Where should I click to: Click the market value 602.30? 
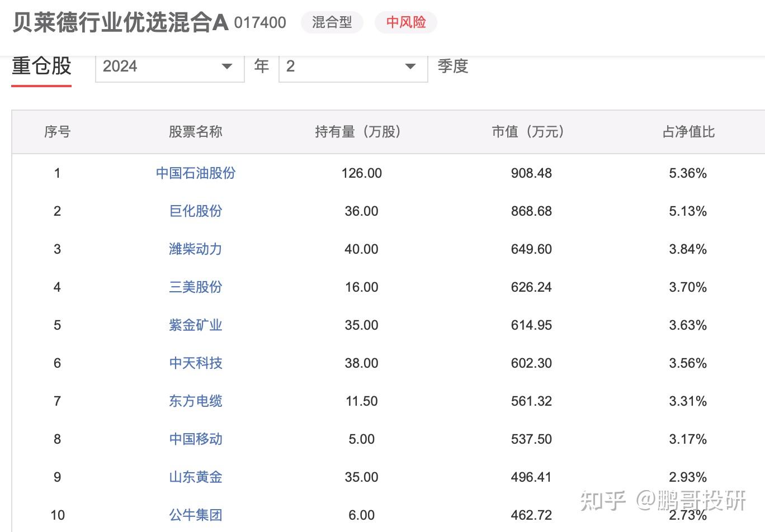531,363
